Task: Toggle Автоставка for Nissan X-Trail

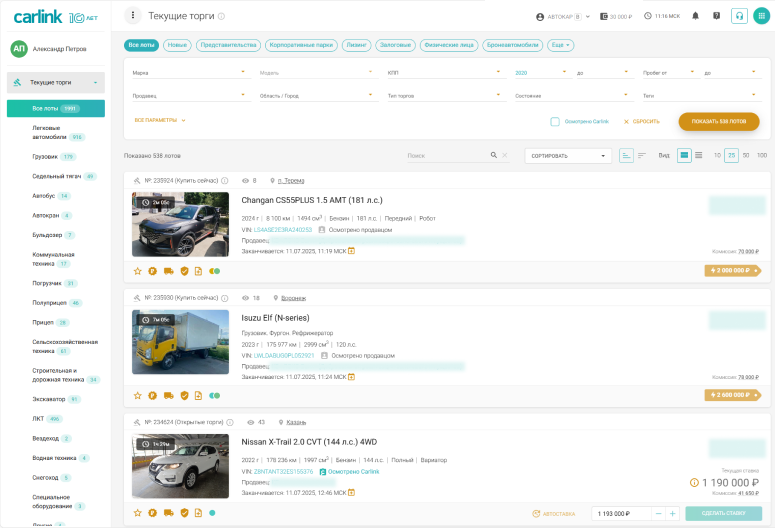Action: pyautogui.click(x=554, y=514)
